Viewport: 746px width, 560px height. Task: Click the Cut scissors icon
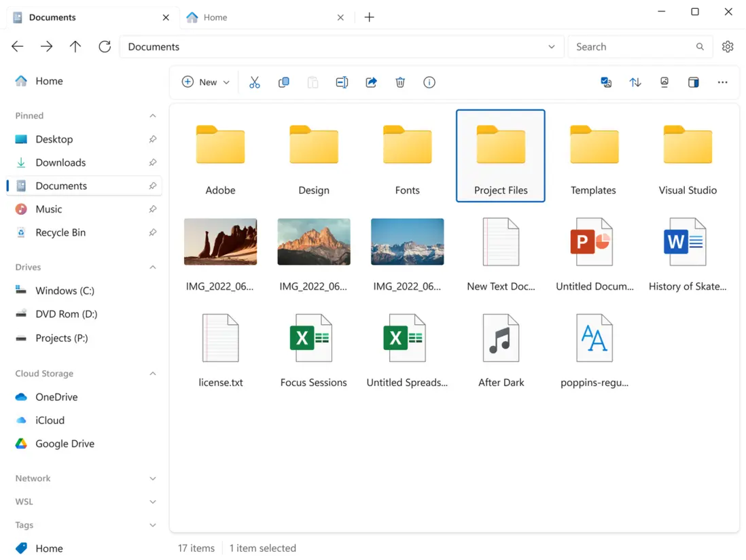(255, 82)
